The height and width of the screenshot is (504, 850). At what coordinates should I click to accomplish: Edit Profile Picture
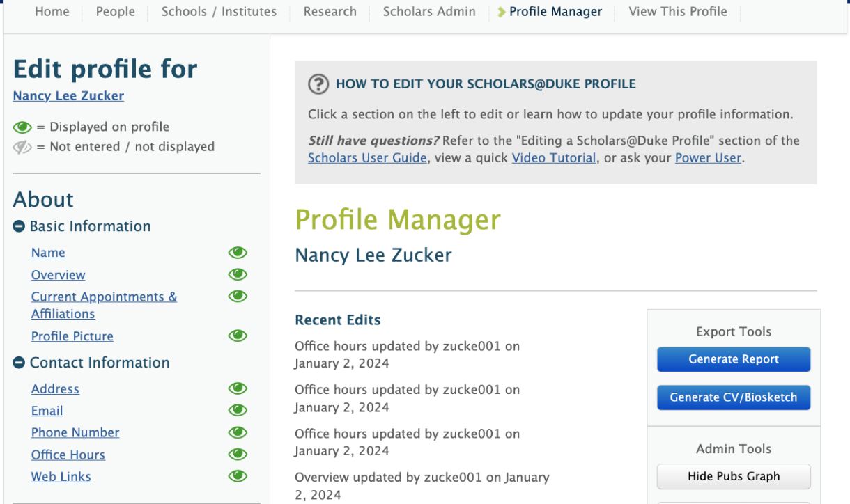72,336
